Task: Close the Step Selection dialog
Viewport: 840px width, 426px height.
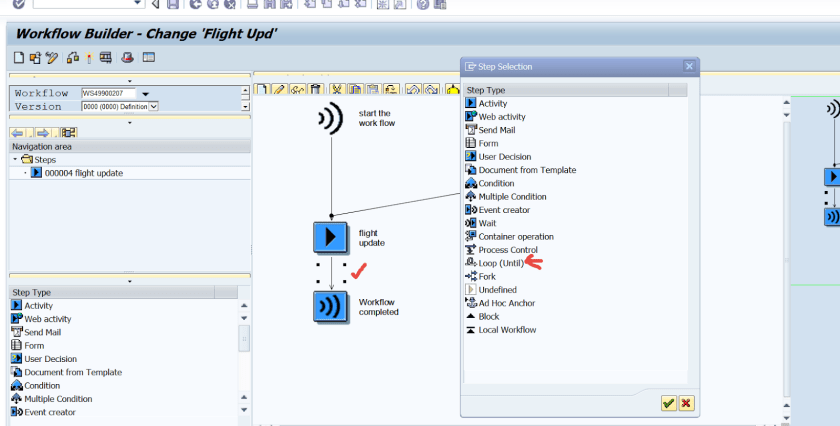Action: tap(689, 66)
